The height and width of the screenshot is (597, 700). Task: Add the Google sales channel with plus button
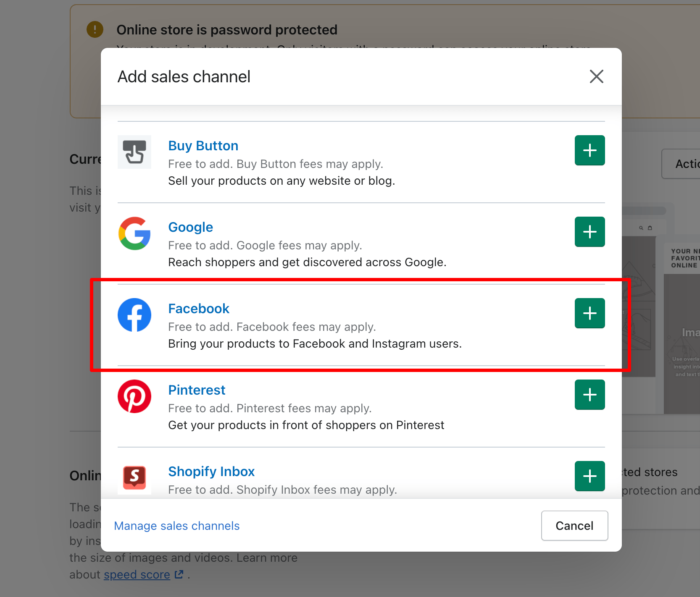tap(589, 231)
